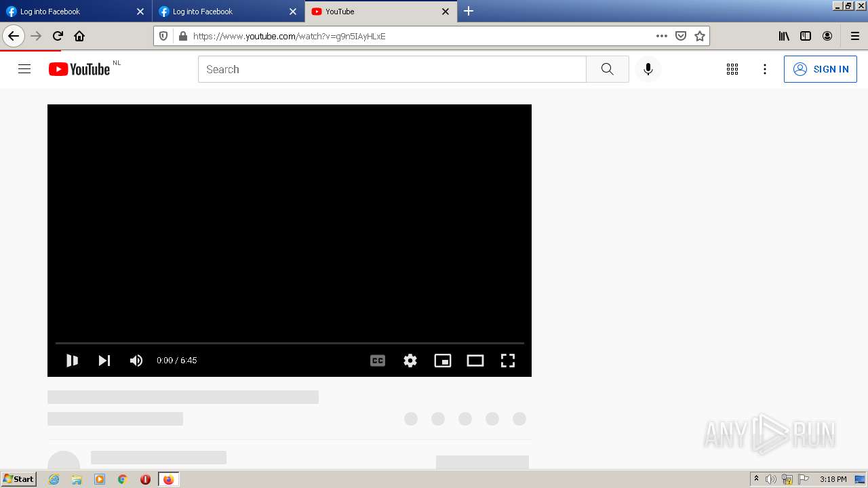Open the Firefox account menu
The height and width of the screenshot is (488, 868).
coord(827,36)
